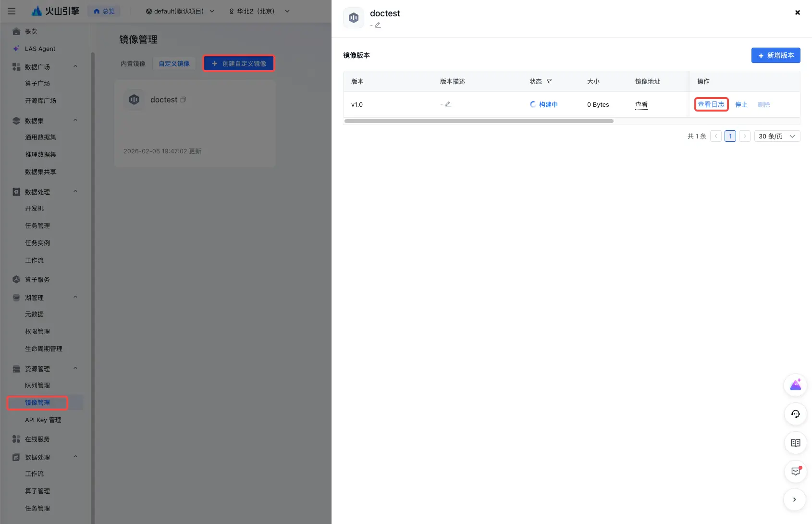Edit the doctest description below drawer title
This screenshot has width=812, height=524.
[378, 25]
